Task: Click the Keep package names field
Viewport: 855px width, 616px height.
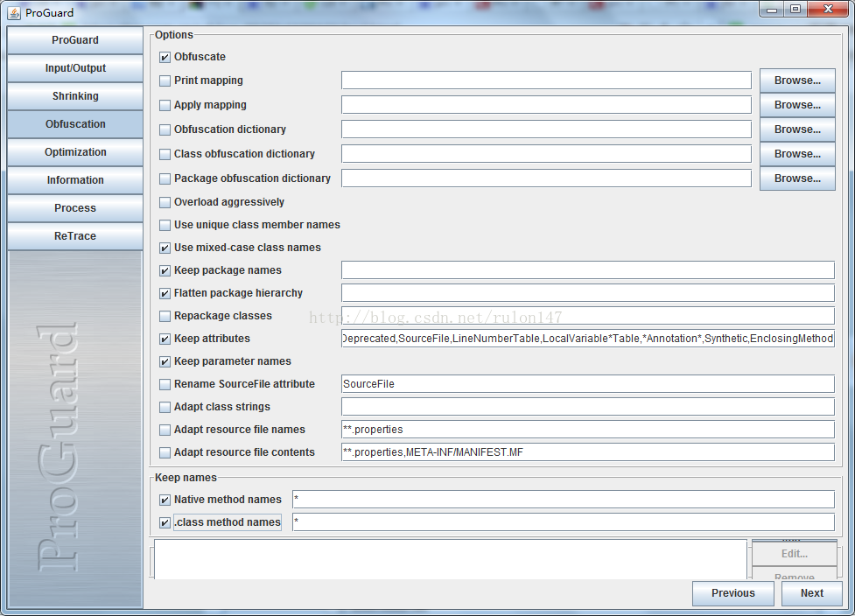Action: point(588,270)
